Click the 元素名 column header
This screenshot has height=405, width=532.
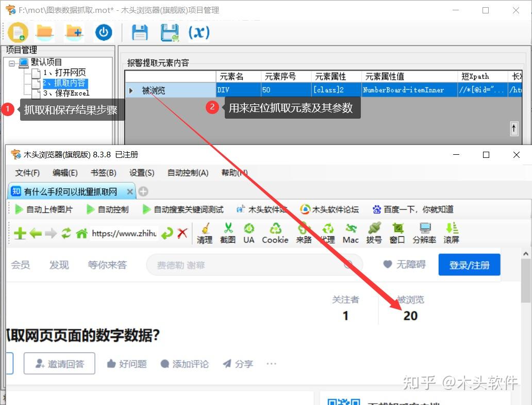coord(239,76)
